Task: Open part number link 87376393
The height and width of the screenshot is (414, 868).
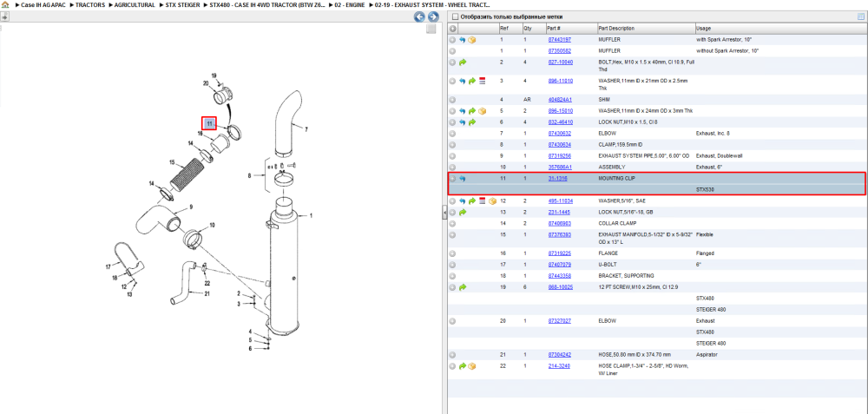Action: click(x=559, y=234)
